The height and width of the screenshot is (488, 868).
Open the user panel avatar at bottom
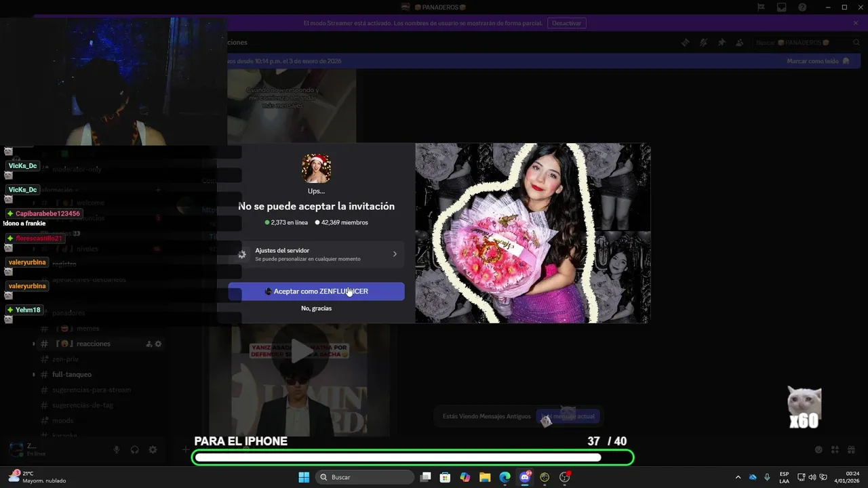pyautogui.click(x=16, y=449)
